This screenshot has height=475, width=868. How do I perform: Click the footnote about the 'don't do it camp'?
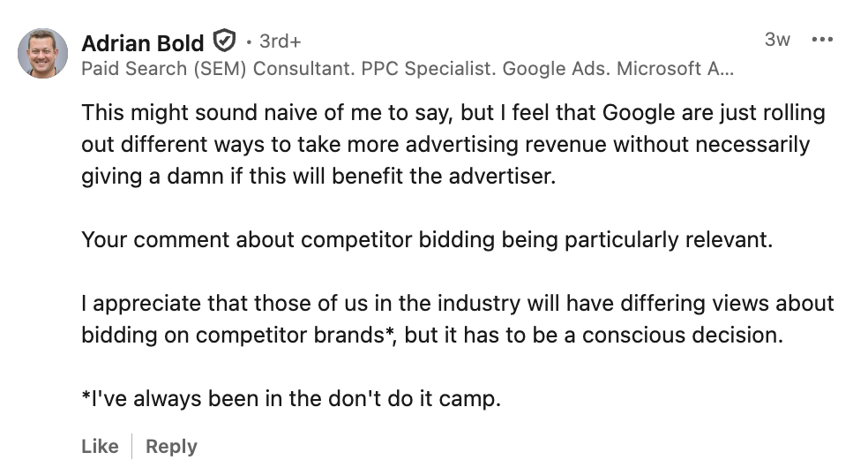(291, 398)
